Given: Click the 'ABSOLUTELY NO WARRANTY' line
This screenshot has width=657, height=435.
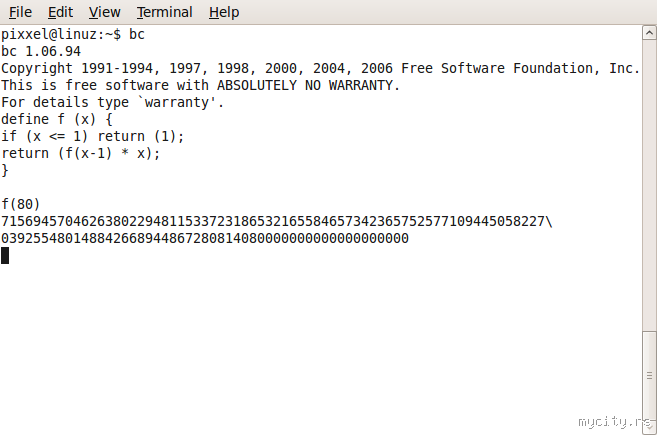Looking at the screenshot, I should (200, 85).
